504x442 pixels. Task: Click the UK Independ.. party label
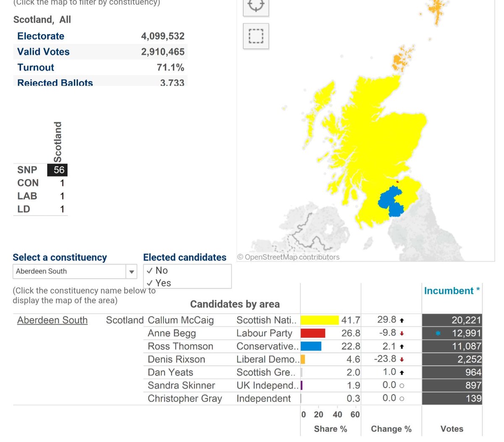coord(268,385)
